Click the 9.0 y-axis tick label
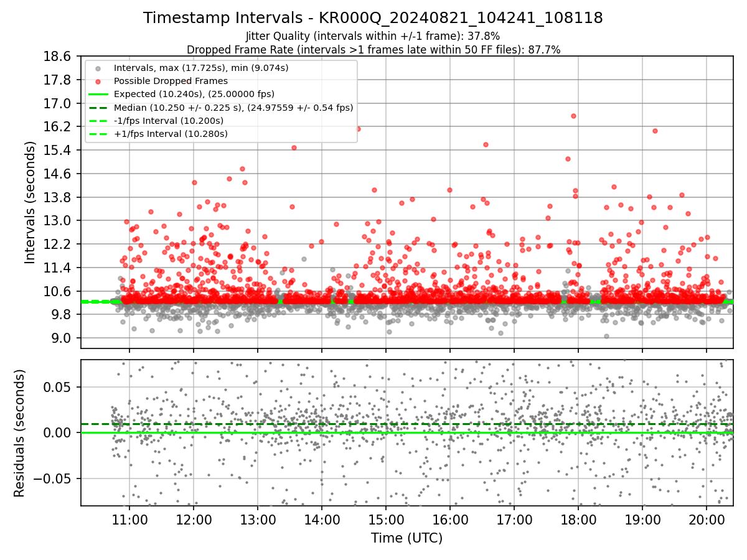Image resolution: width=747 pixels, height=560 pixels. pyautogui.click(x=61, y=338)
